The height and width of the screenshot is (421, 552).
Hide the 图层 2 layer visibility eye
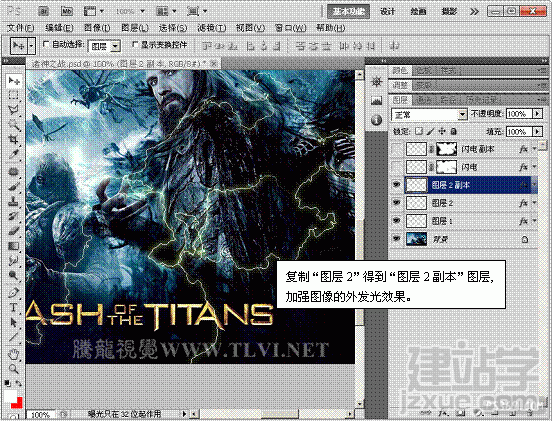(396, 203)
